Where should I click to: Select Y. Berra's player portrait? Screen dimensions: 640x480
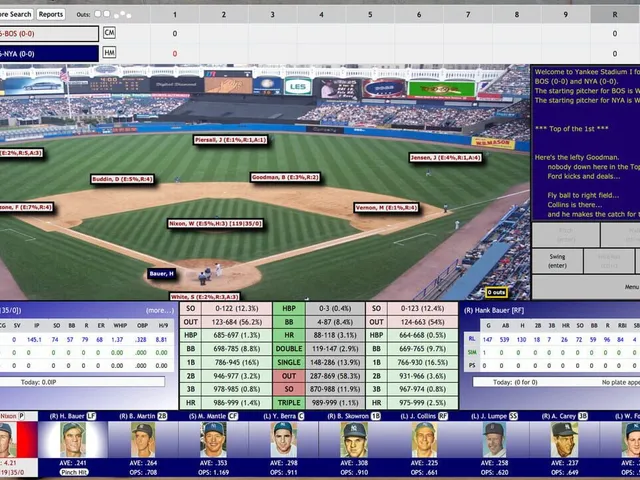point(283,439)
